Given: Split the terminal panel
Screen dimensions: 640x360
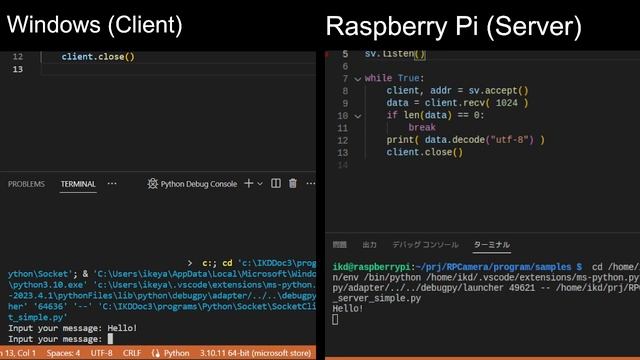Looking at the screenshot, I should point(276,184).
